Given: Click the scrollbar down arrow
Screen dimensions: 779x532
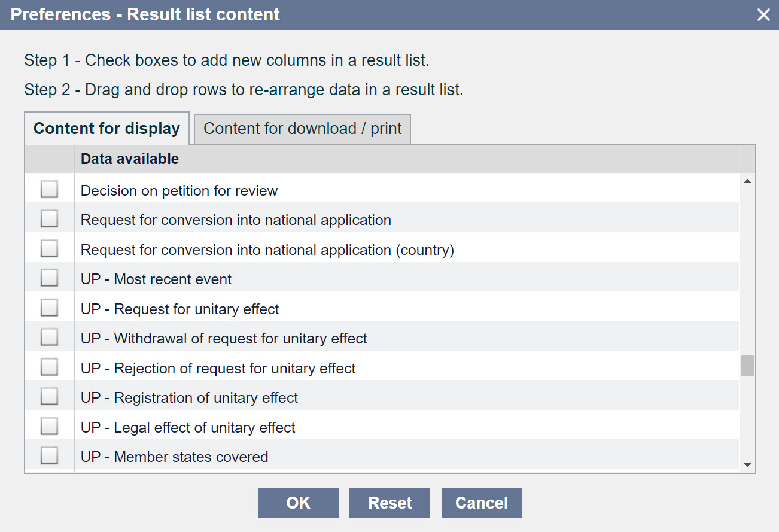Looking at the screenshot, I should (747, 464).
